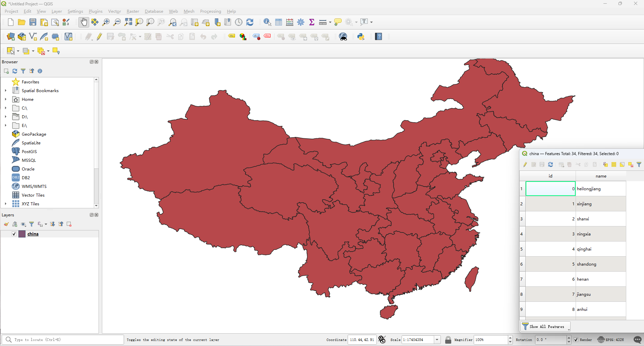Image resolution: width=644 pixels, height=346 pixels.
Task: Select the china layer name
Action: click(33, 234)
